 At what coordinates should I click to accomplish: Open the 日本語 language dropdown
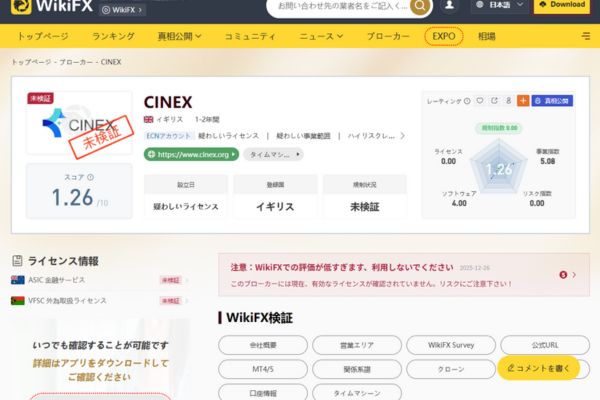click(x=500, y=5)
